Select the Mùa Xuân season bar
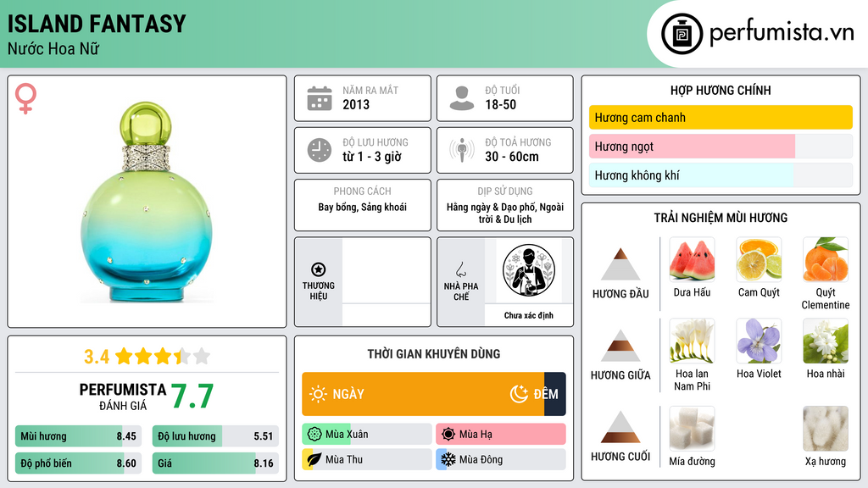 (367, 434)
